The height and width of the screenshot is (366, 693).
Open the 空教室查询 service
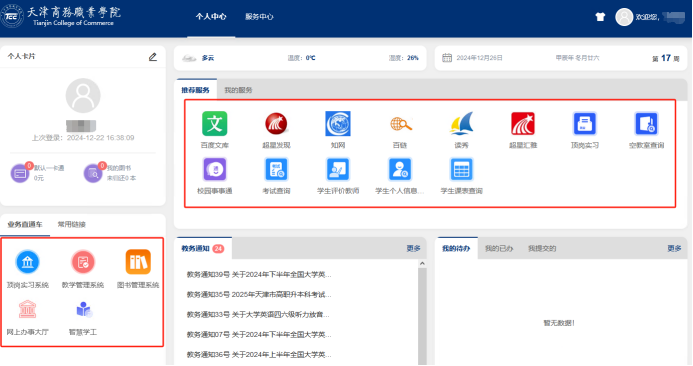(646, 124)
